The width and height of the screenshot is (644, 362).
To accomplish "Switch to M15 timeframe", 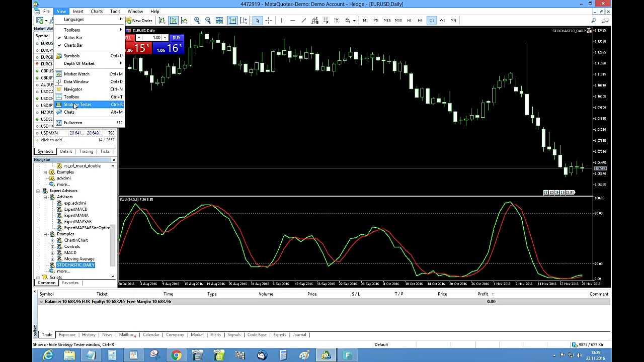I will (x=387, y=21).
